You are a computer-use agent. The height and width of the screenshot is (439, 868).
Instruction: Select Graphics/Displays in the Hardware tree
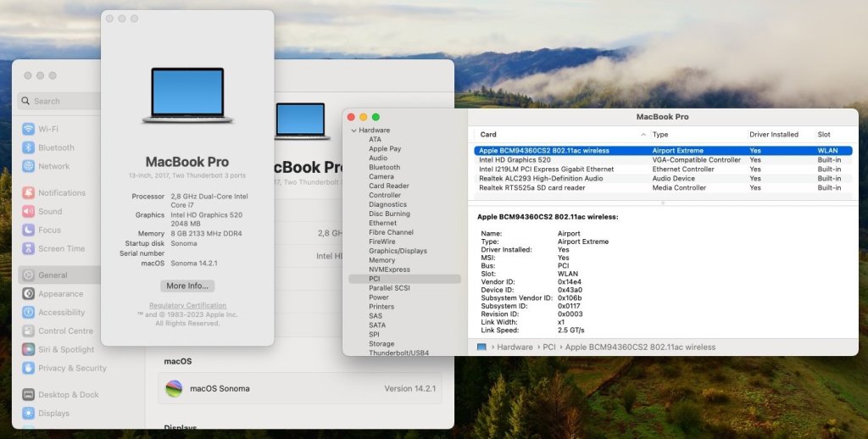398,251
